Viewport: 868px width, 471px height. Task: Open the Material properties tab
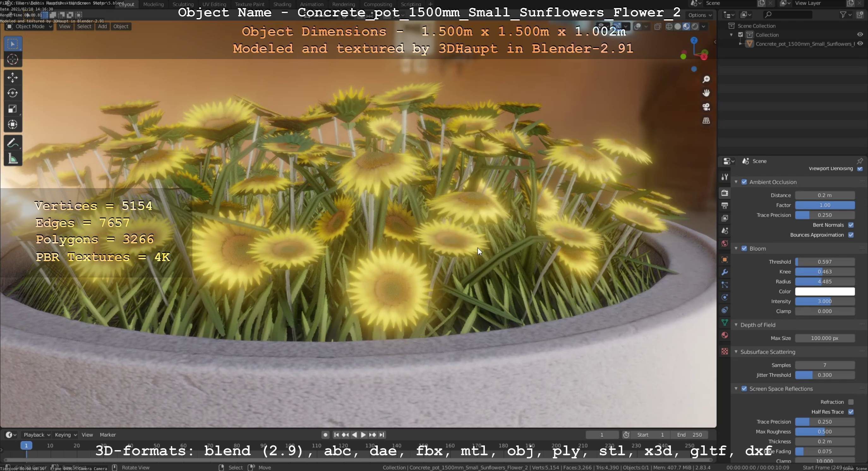click(x=725, y=335)
